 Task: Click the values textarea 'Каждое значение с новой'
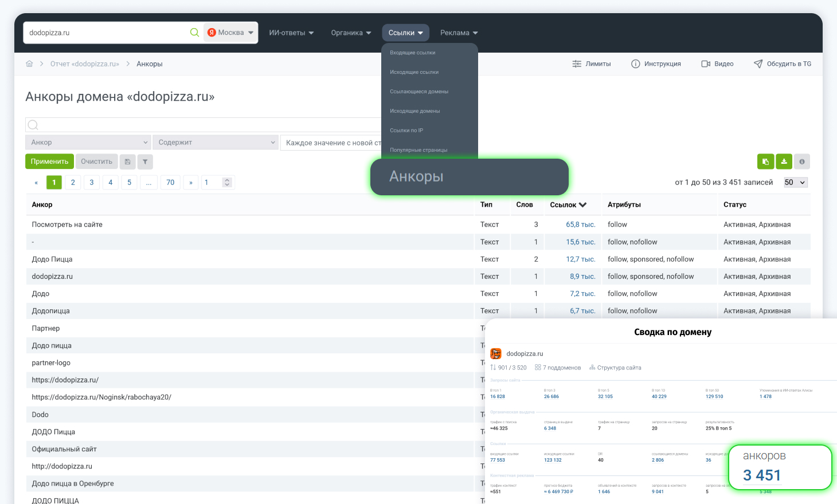click(x=331, y=143)
